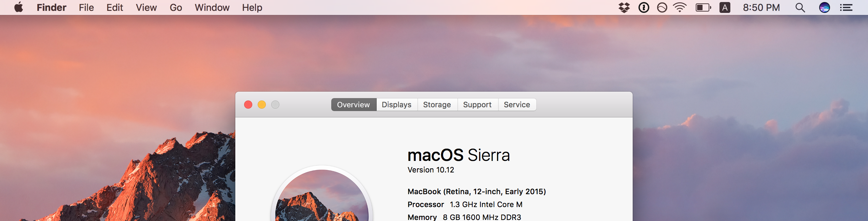Screen dimensions: 868x221
Task: Click the Dropbox menu bar icon
Action: 624,7
